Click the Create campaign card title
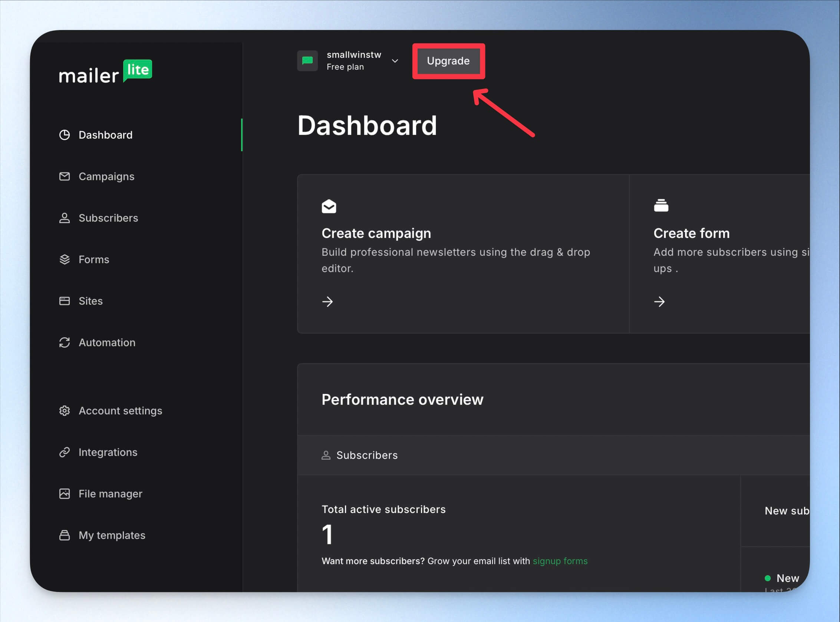 [376, 234]
